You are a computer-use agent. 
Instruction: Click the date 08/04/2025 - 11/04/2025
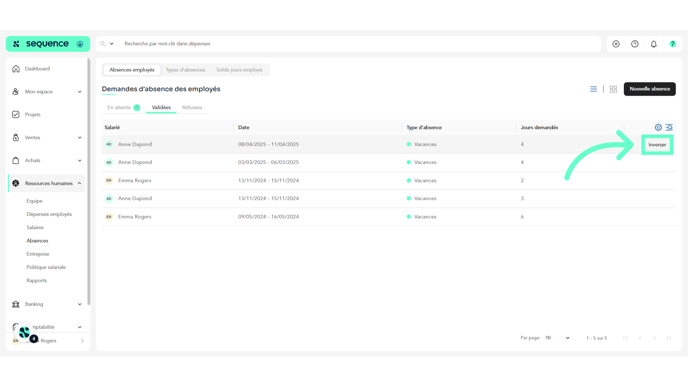(x=269, y=144)
